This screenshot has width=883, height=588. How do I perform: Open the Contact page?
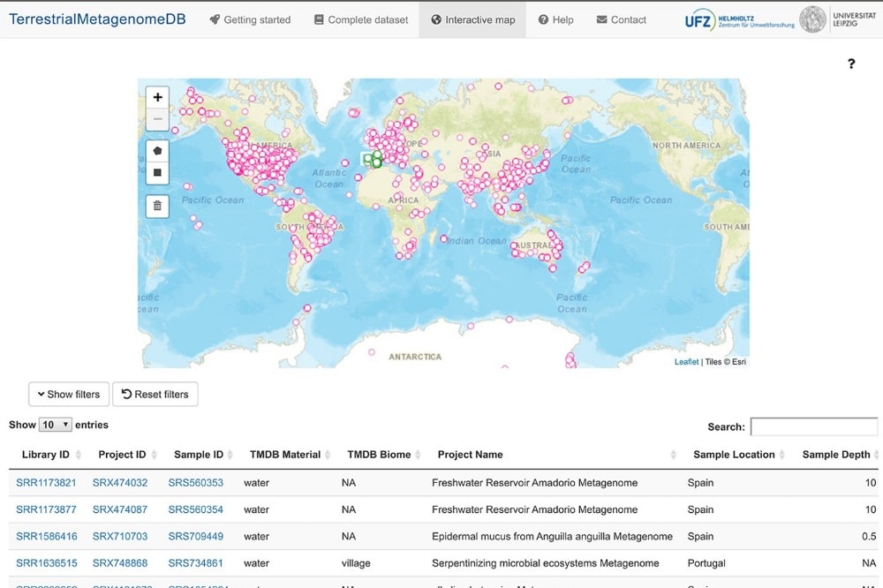tap(621, 19)
